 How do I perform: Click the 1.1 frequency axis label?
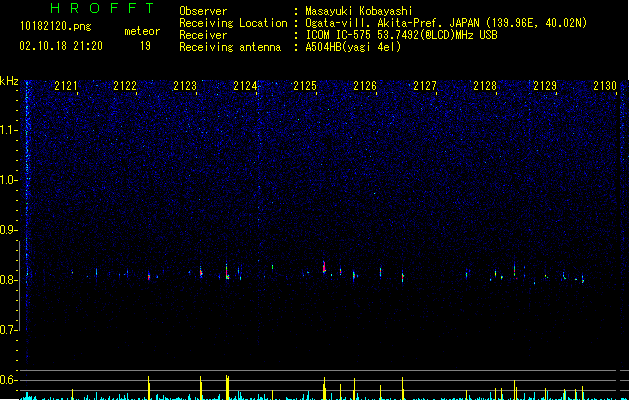click(x=9, y=130)
